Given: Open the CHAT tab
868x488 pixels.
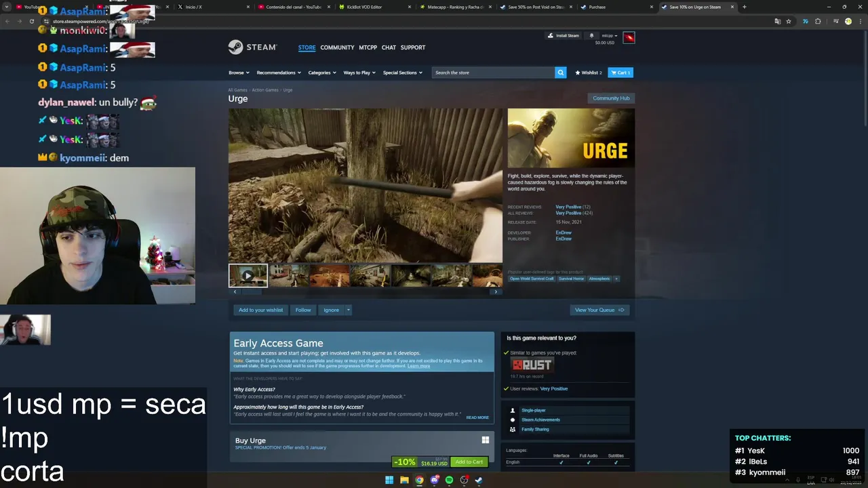Looking at the screenshot, I should 389,47.
